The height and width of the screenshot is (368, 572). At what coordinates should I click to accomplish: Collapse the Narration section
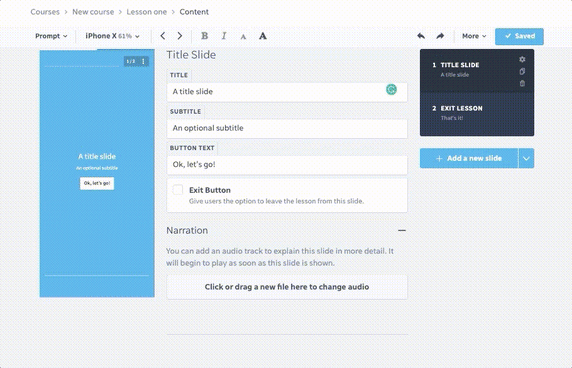click(402, 231)
